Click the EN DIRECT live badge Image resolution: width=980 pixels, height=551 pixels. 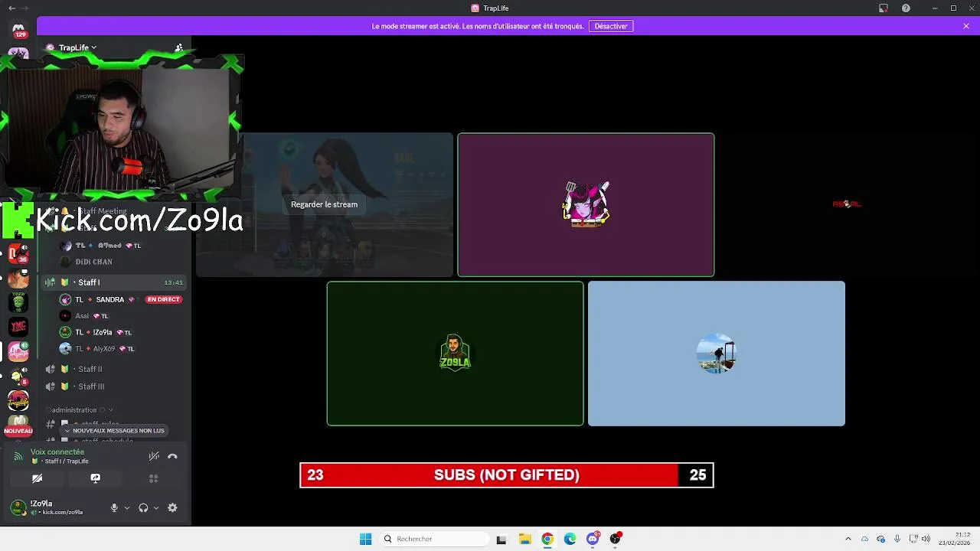pyautogui.click(x=164, y=299)
